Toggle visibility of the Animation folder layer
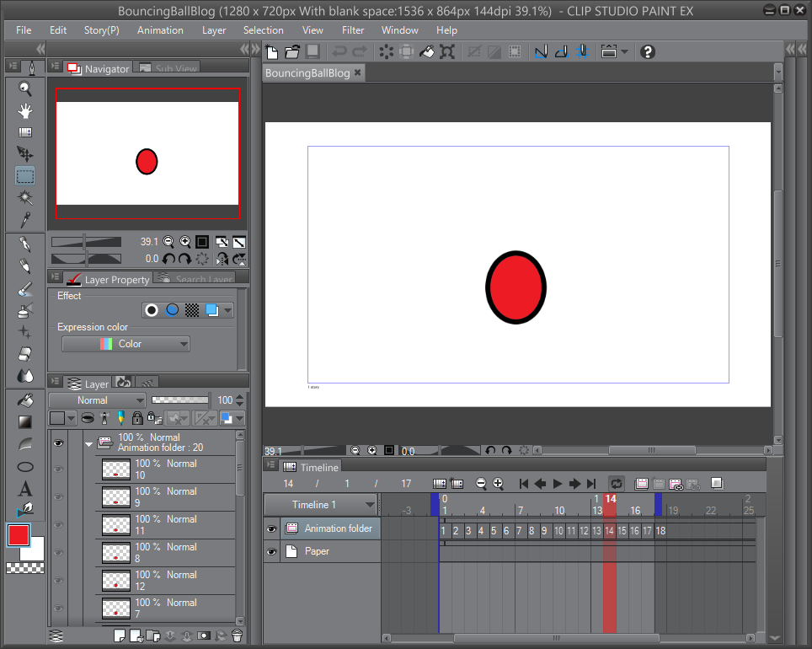Viewport: 812px width, 649px height. click(271, 528)
